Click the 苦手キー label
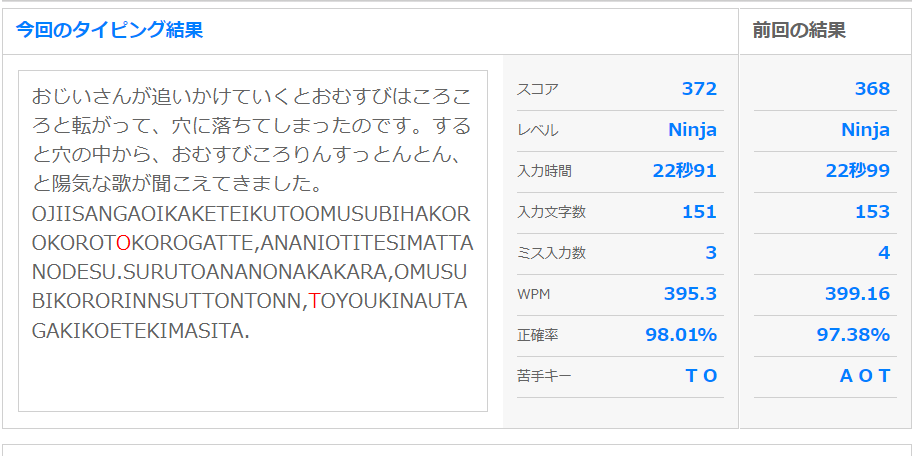Screen dimensions: 917x456 pyautogui.click(x=544, y=376)
